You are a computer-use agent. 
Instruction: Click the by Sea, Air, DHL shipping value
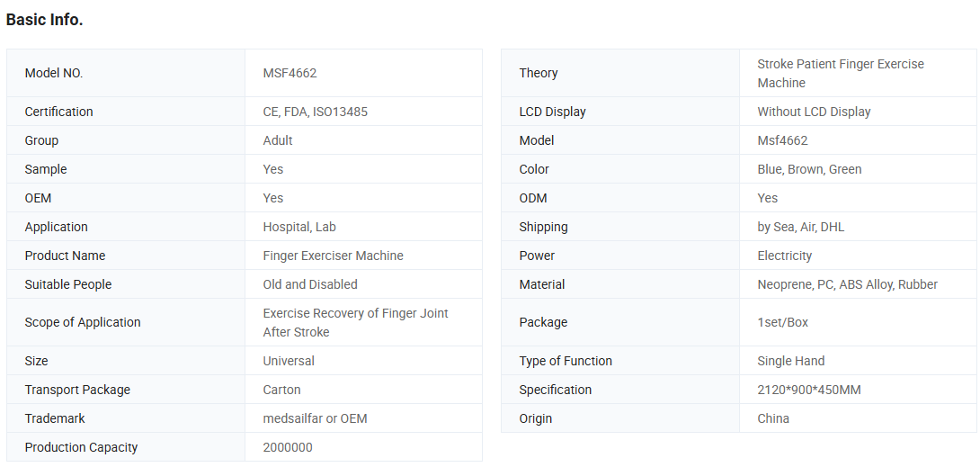pos(800,227)
